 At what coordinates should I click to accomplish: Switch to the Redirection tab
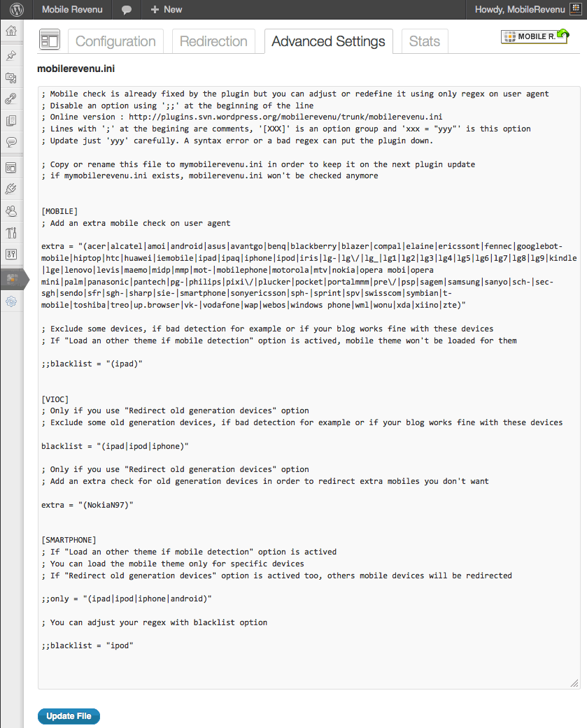pyautogui.click(x=213, y=41)
